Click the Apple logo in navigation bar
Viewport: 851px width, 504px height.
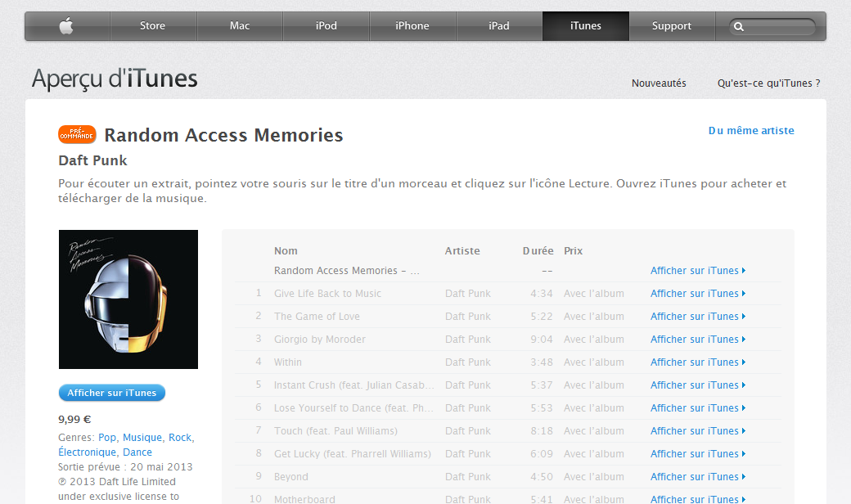[x=66, y=25]
